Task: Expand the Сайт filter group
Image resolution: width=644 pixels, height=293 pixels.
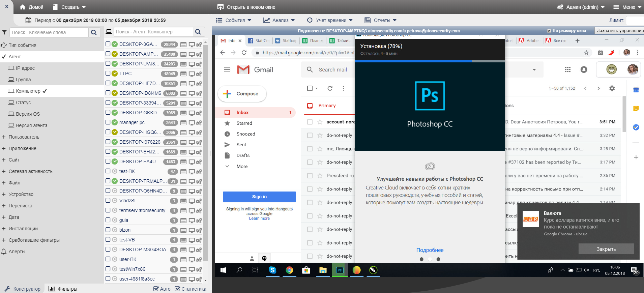Action: point(4,160)
